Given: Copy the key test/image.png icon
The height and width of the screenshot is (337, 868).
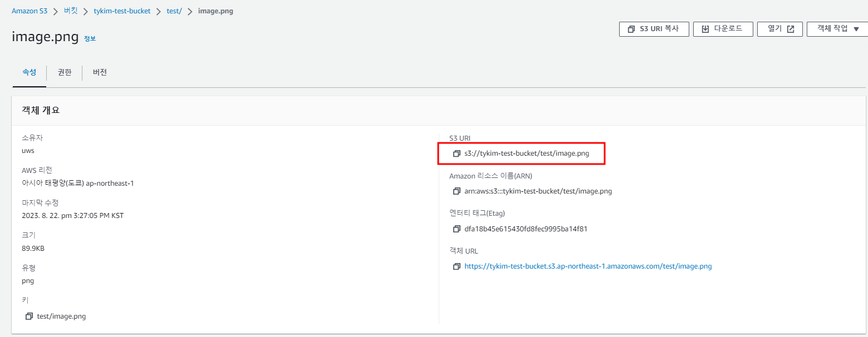Looking at the screenshot, I should tap(29, 316).
